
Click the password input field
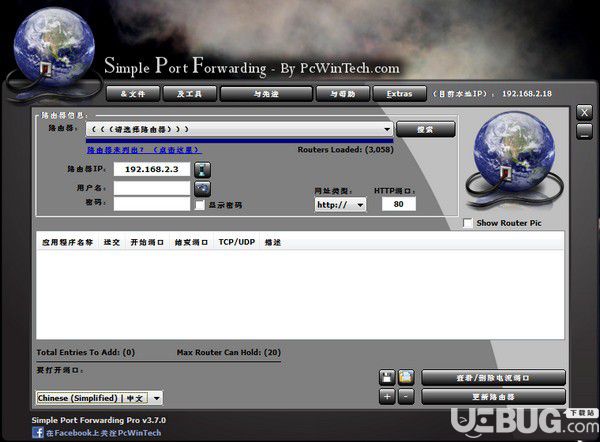(x=152, y=204)
